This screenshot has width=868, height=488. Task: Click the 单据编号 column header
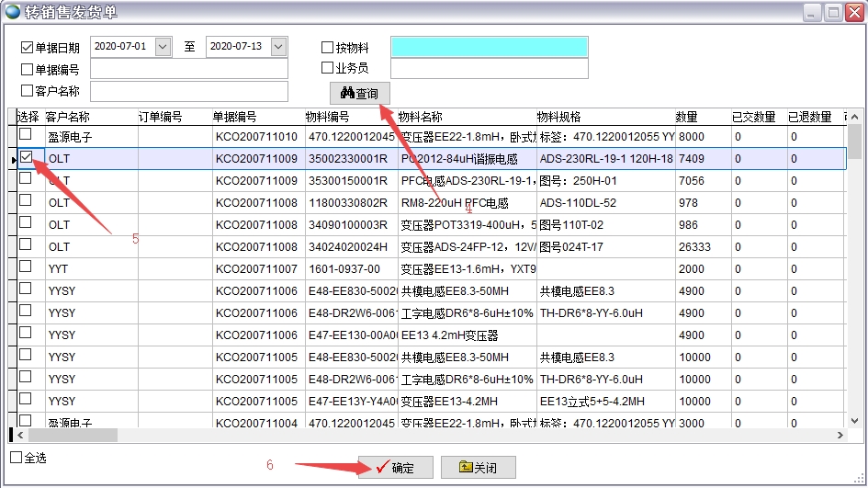235,117
